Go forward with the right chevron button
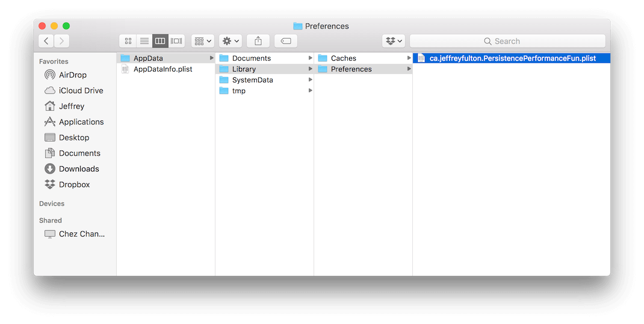Screen dimensions: 644x324 (x=61, y=41)
